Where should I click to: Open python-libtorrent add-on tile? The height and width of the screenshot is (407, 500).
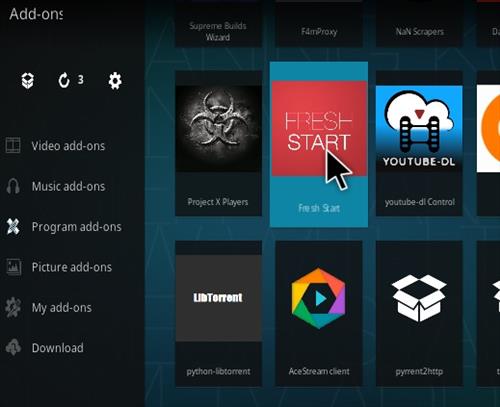(x=218, y=313)
